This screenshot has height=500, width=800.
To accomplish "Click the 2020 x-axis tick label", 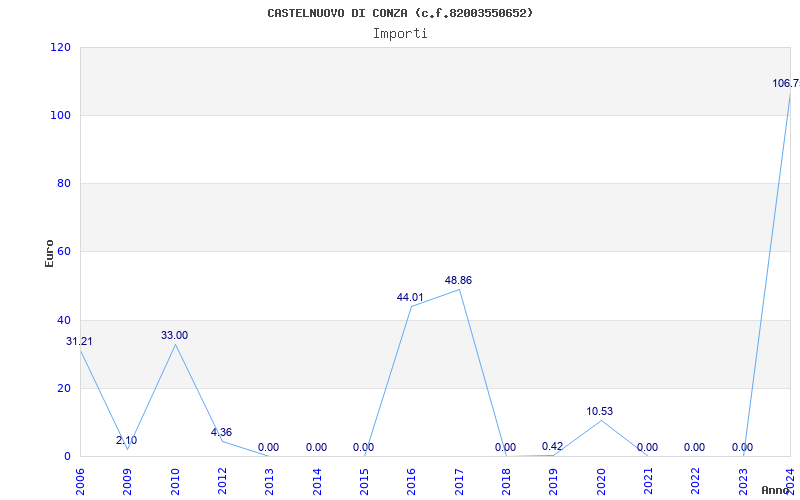I will click(601, 482).
